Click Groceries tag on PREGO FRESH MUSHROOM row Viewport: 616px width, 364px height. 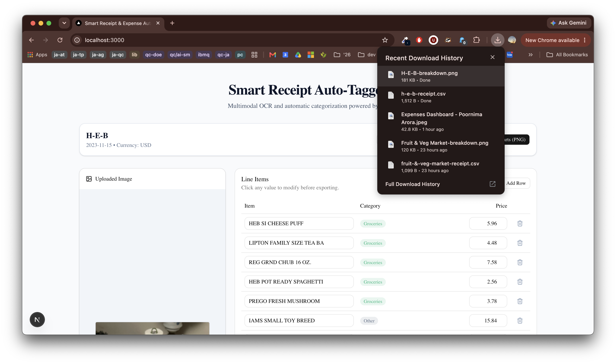tap(373, 301)
